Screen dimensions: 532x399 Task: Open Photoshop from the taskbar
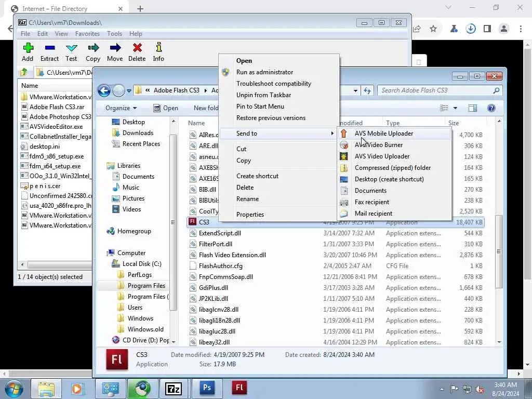coord(207,388)
